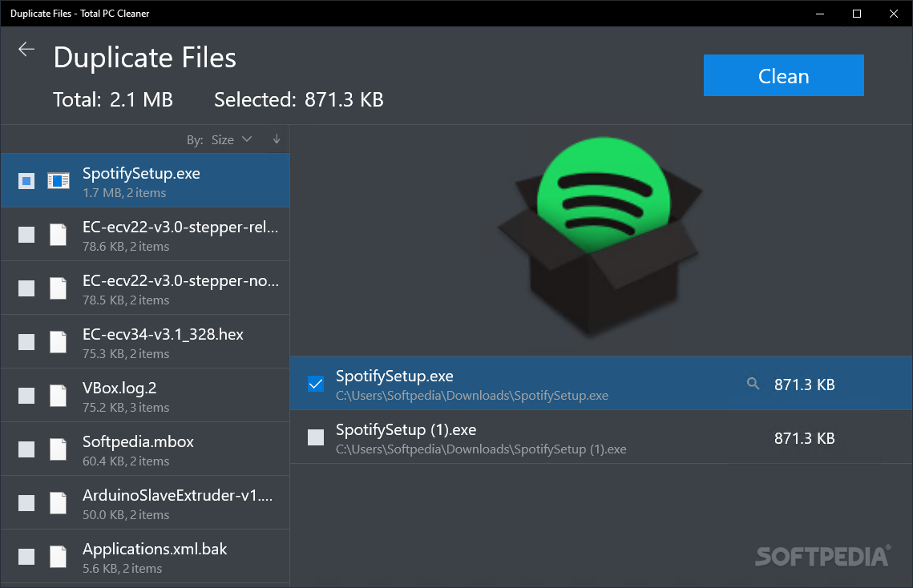Click file icon of EC-ecv22-v3.0-stepper-no
913x588 pixels.
click(59, 288)
